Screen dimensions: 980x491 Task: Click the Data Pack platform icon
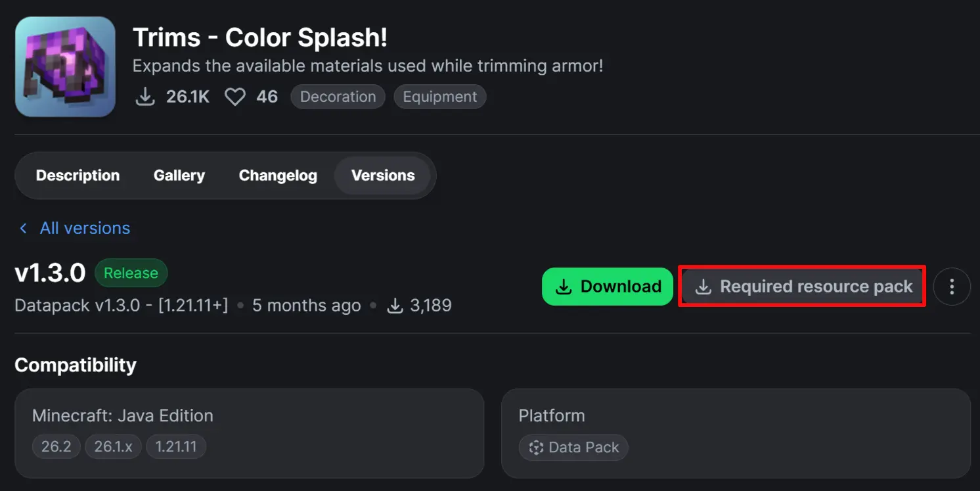point(536,448)
